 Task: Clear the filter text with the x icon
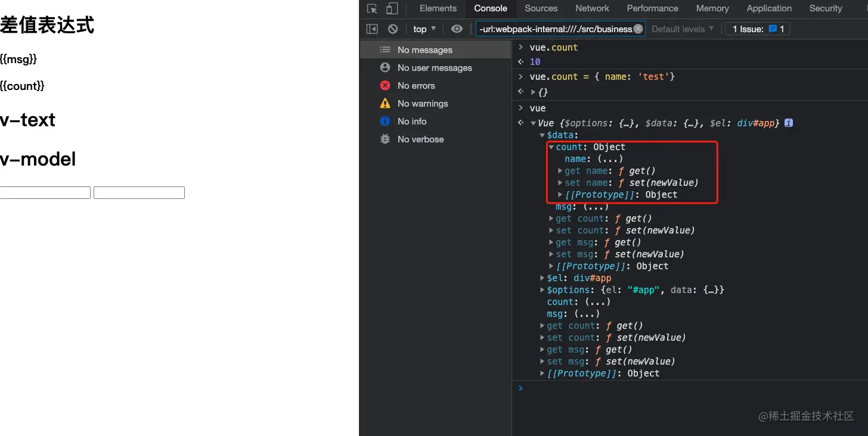point(638,29)
